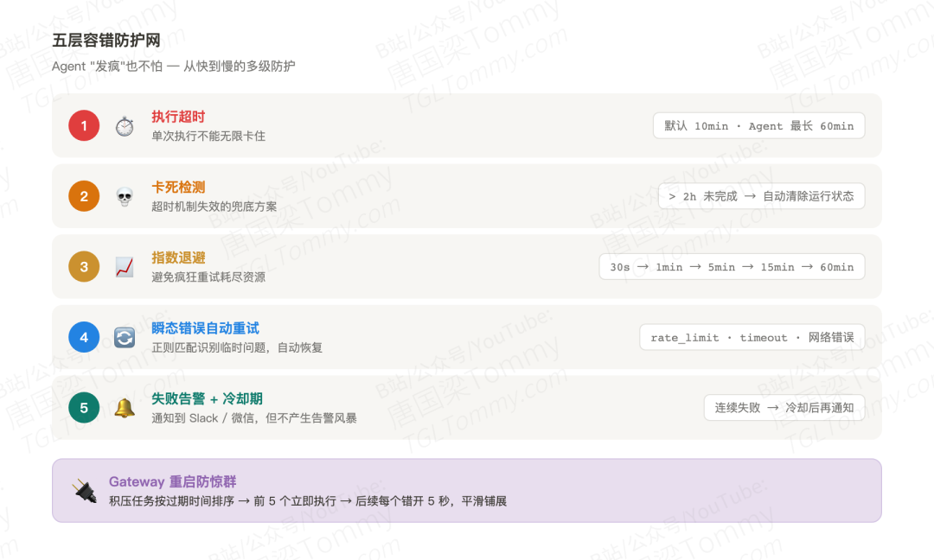This screenshot has width=934, height=560.
Task: Click the rising chart icon beside 指数退避
Action: coord(125,267)
